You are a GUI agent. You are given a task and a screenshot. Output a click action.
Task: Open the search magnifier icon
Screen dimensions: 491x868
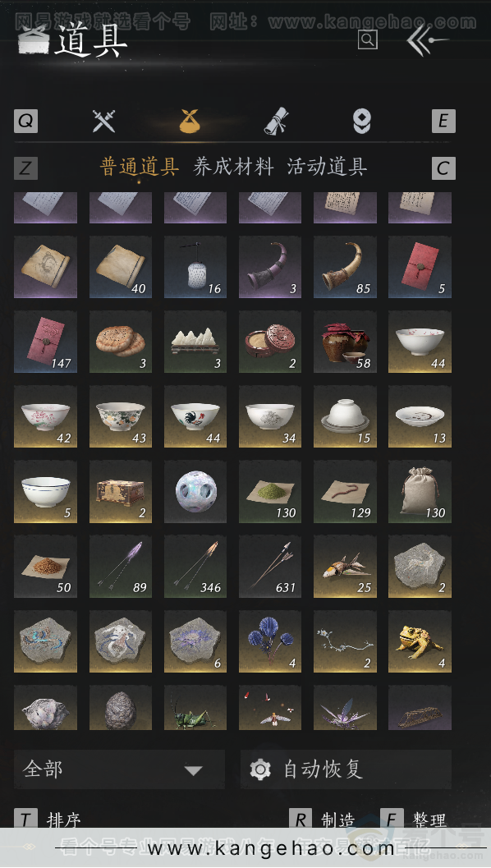pyautogui.click(x=368, y=39)
